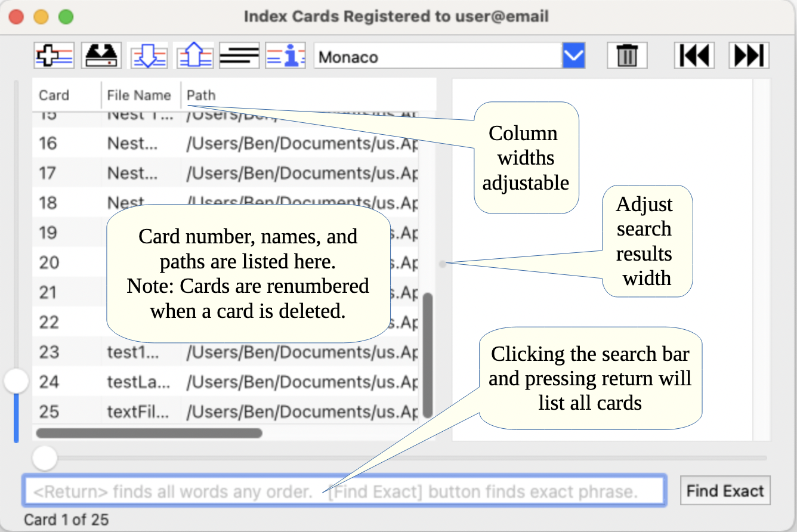Click the export up-arrow icon
This screenshot has height=532, width=797.
(x=195, y=56)
